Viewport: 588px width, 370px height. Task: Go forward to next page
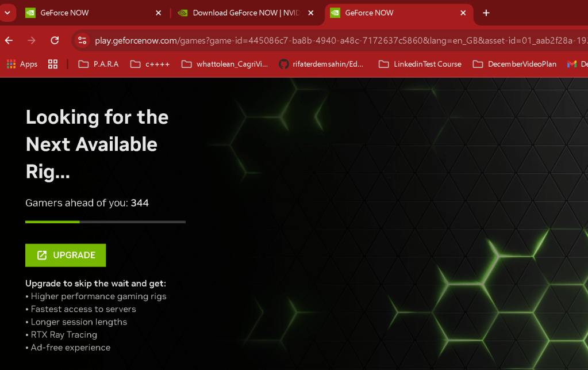[x=32, y=40]
